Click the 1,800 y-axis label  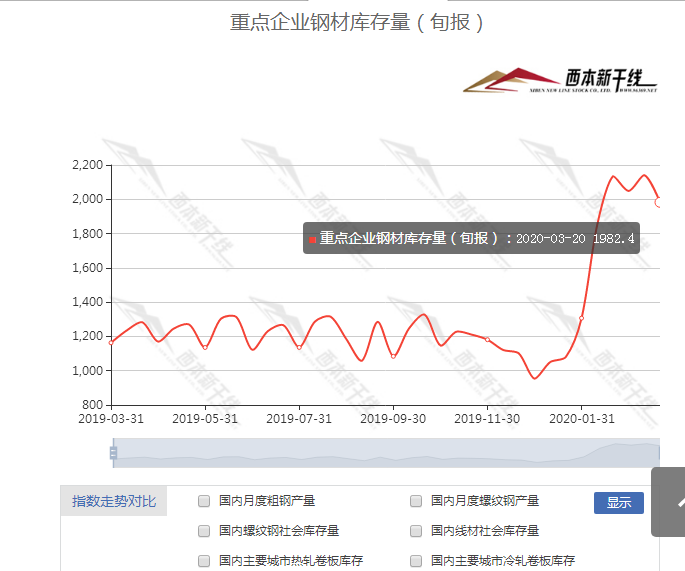tap(87, 233)
